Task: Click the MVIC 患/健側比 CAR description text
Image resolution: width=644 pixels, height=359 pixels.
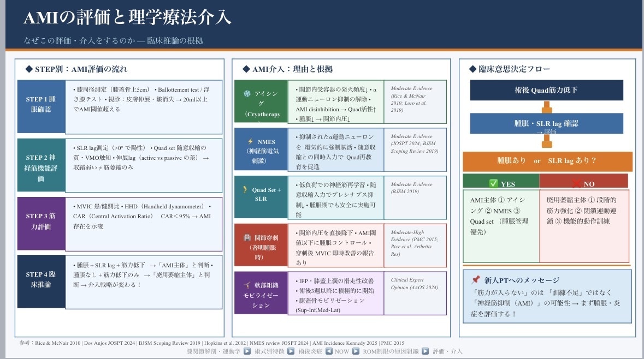Action: pos(142,216)
